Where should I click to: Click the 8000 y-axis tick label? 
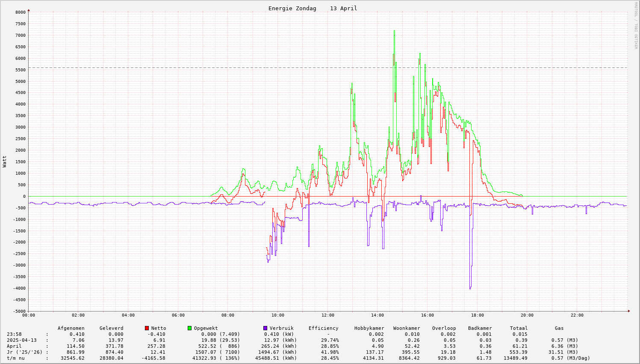pos(20,12)
